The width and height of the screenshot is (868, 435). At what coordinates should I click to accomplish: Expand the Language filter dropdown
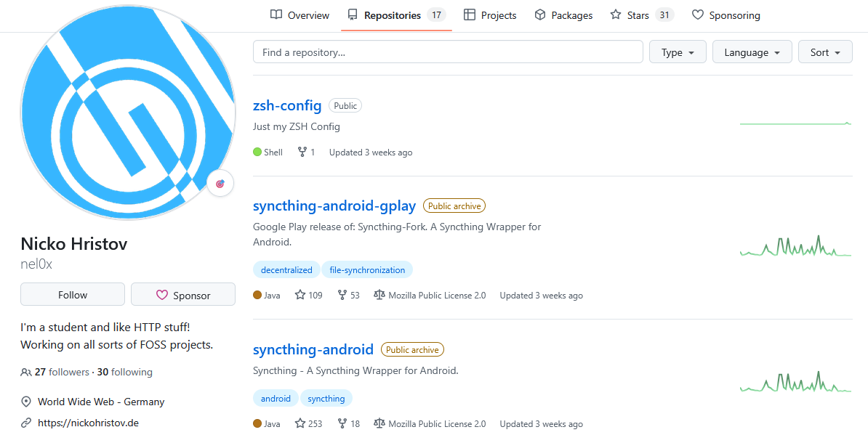click(x=752, y=52)
